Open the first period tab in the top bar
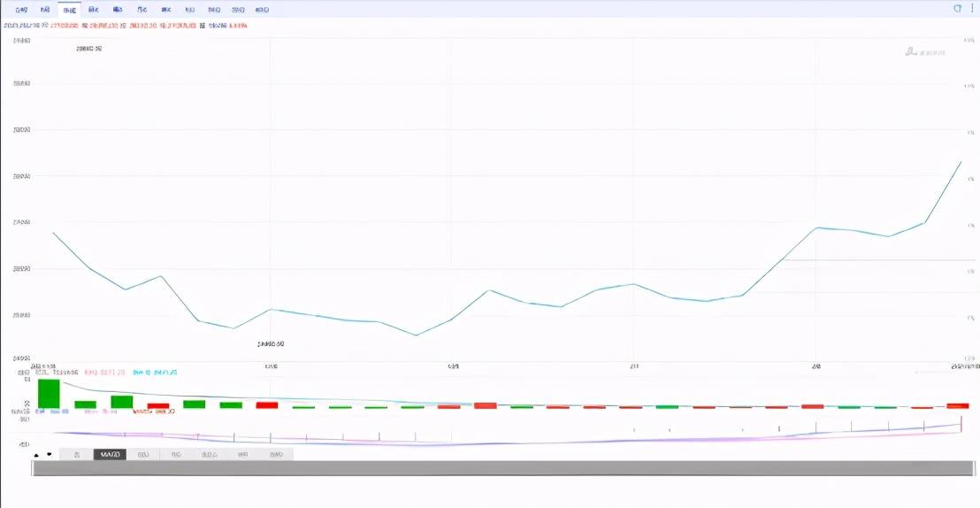 tap(21, 10)
